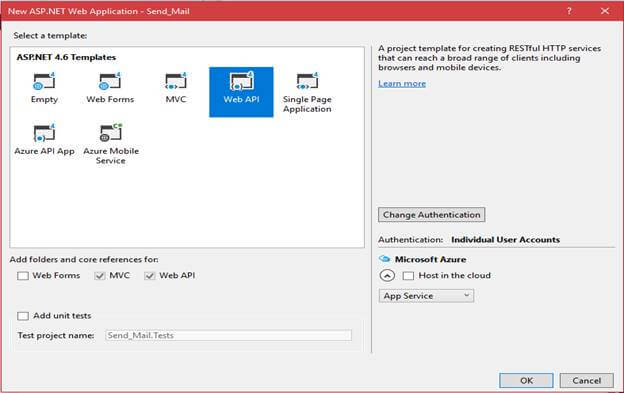624x393 pixels.
Task: Collapse the Microsoft Azure section chevron
Action: pyautogui.click(x=387, y=276)
